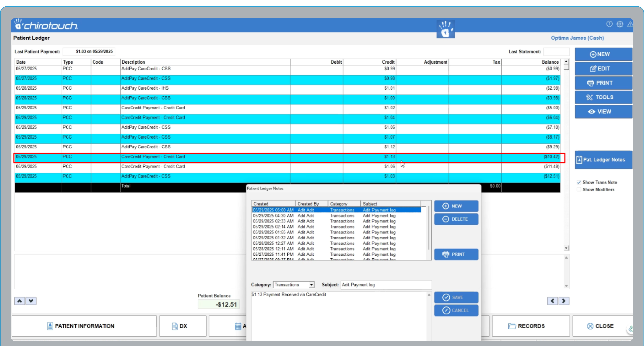The height and width of the screenshot is (346, 644).
Task: Open Pat. Ledger Notes
Action: [603, 160]
